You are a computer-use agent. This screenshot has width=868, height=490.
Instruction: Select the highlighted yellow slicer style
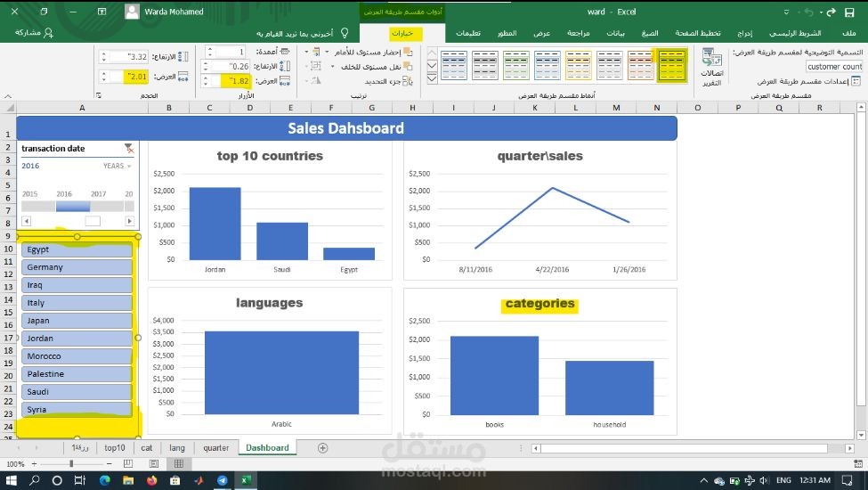pos(672,65)
